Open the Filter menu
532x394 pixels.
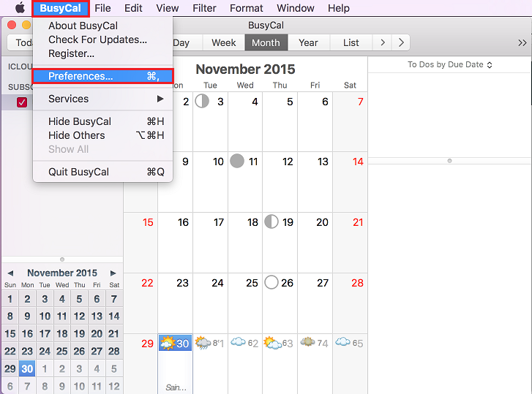coord(204,8)
